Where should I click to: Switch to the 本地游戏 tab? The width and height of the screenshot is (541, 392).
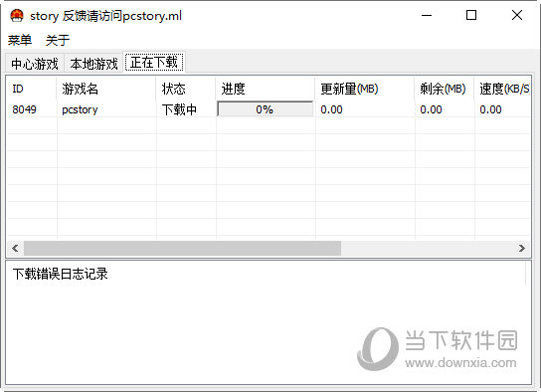coord(93,64)
